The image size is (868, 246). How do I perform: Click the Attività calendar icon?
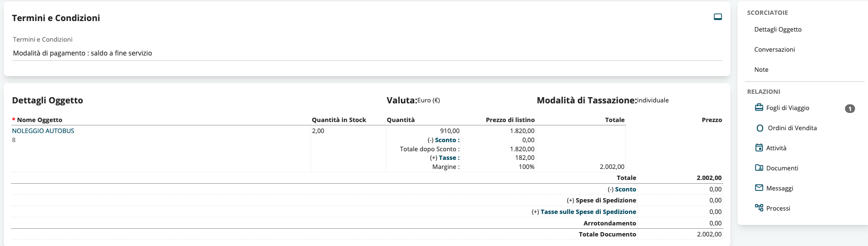(759, 148)
